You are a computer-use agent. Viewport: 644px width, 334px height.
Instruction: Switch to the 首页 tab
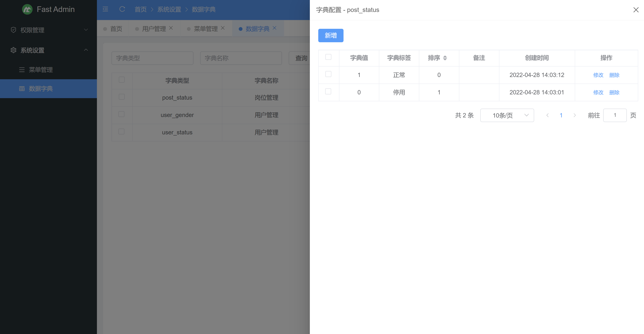coord(116,28)
